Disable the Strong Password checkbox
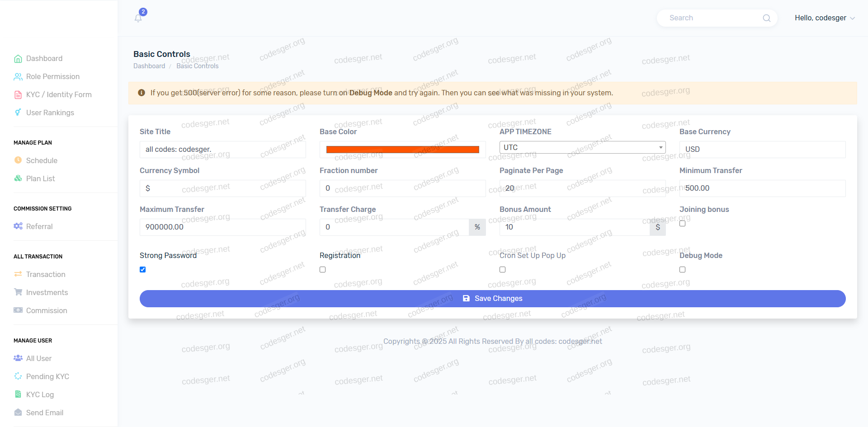 tap(143, 270)
